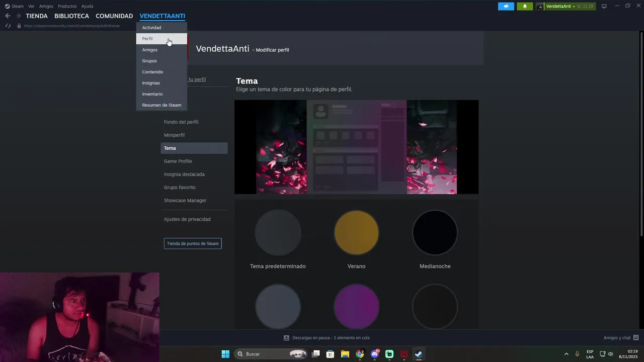Viewport: 644px width, 362px height.
Task: Click the URL address field
Action: (71, 26)
